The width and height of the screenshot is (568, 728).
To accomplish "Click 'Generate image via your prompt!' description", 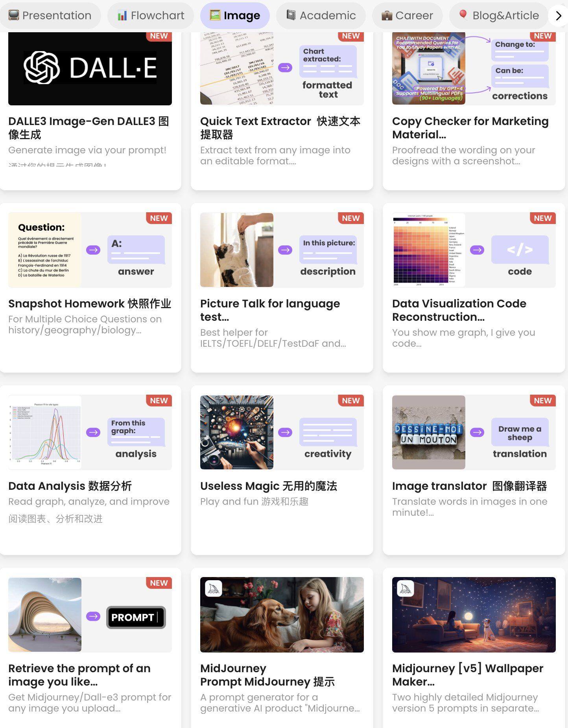I will point(87,150).
